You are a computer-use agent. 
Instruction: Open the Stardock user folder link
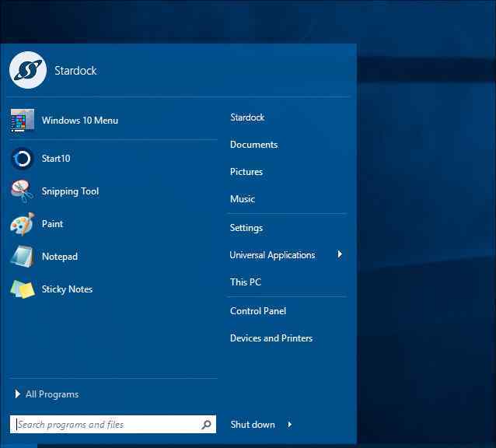(247, 117)
